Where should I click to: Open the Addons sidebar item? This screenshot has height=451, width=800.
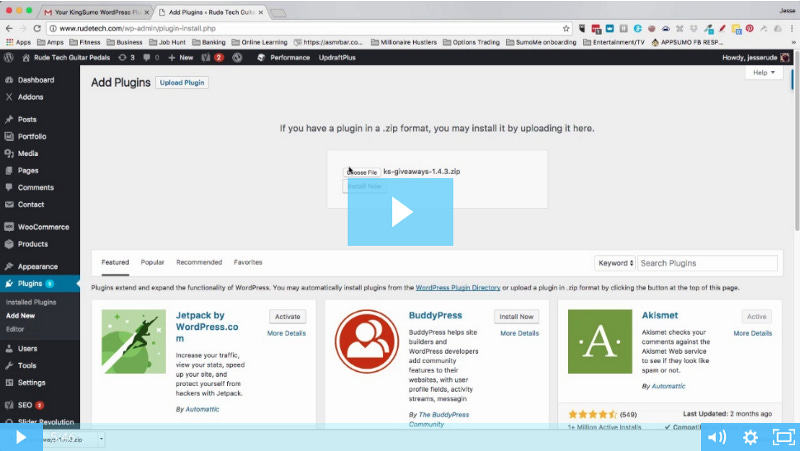tap(31, 97)
